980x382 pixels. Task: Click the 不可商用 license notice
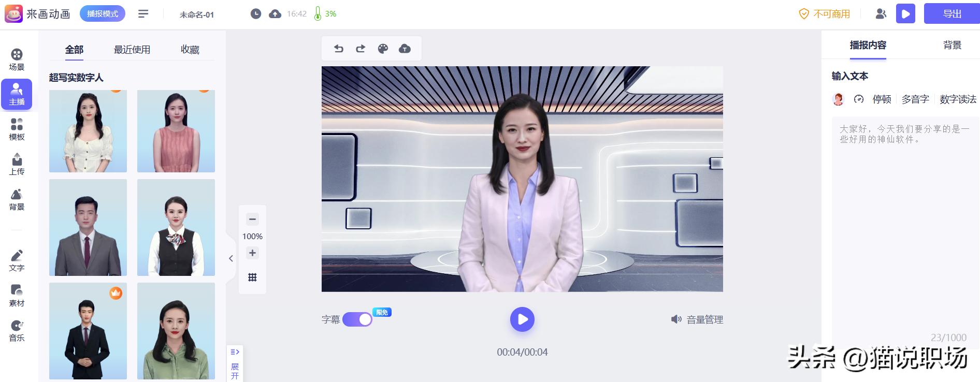click(x=825, y=14)
